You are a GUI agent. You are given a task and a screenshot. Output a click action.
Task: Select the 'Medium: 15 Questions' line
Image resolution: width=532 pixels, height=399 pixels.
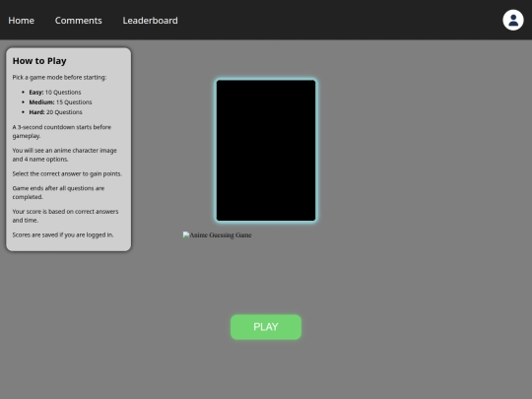click(x=60, y=102)
